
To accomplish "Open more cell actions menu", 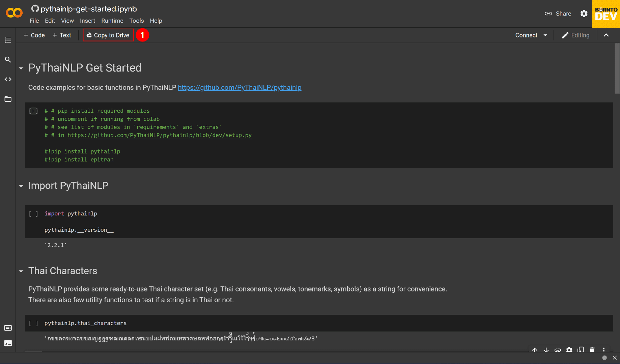I will [x=604, y=350].
